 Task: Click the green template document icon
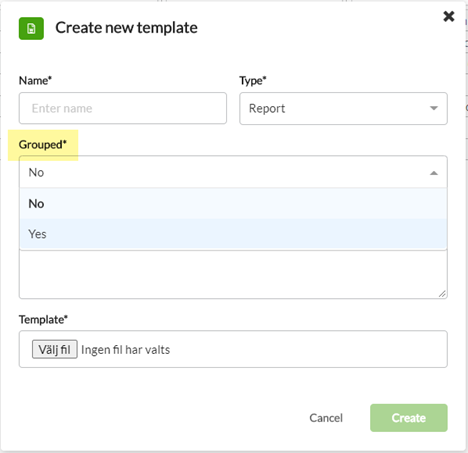point(31,29)
